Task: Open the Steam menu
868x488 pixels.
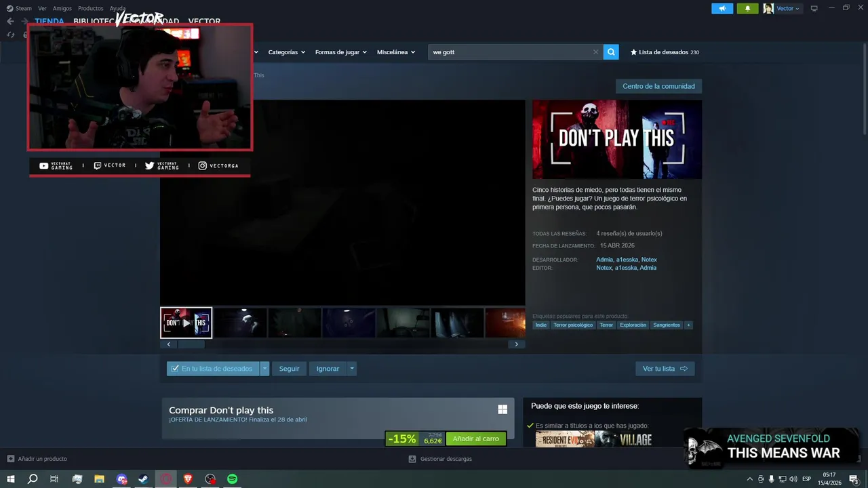Action: 23,8
